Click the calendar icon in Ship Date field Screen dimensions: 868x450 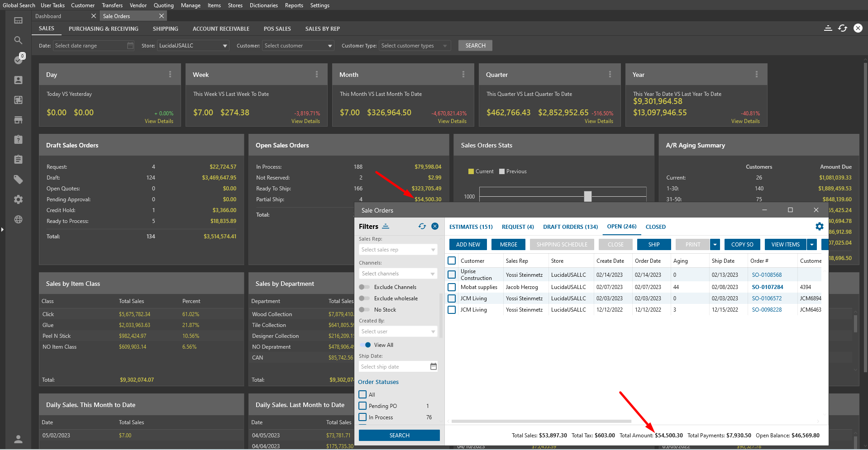(433, 367)
